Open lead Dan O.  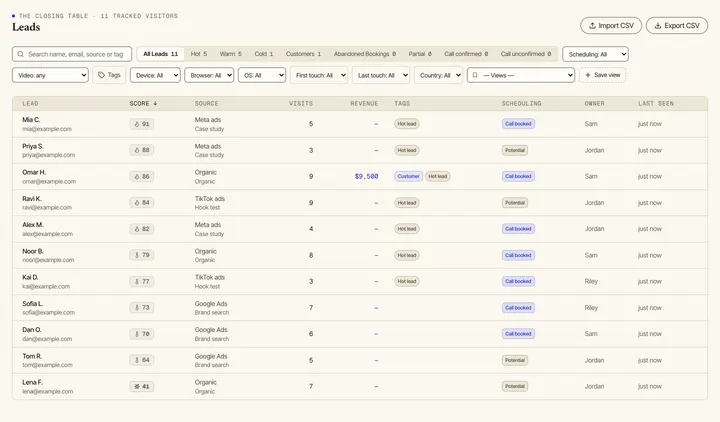tap(32, 330)
